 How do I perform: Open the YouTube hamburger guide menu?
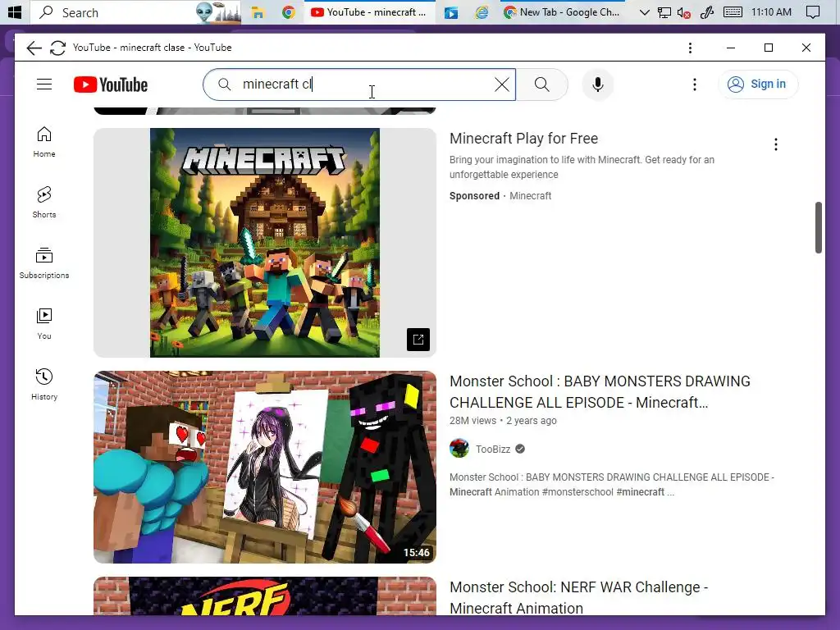pyautogui.click(x=44, y=84)
